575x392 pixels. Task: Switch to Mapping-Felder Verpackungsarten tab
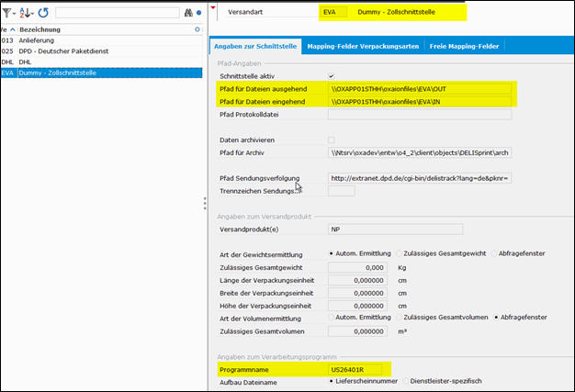[363, 45]
